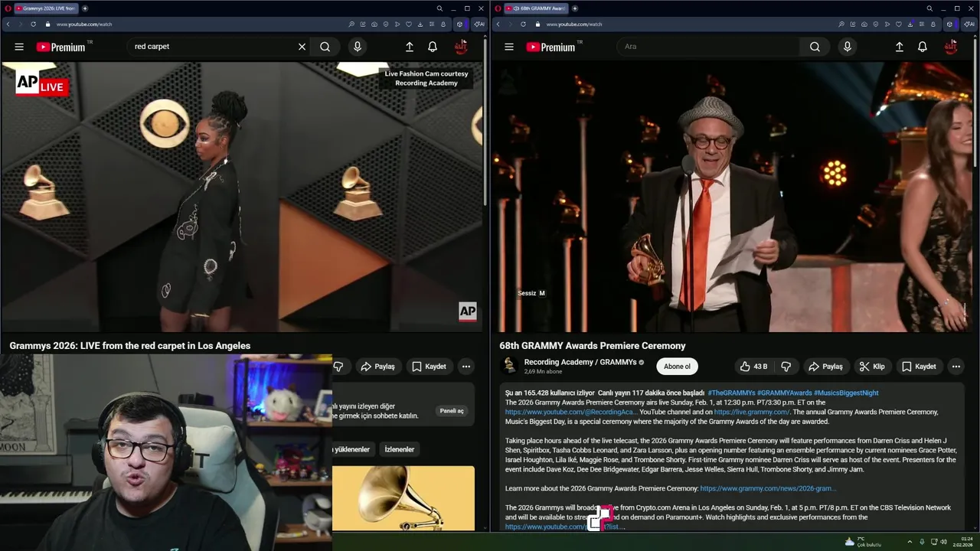
Task: Open the volume control in system tray
Action: pos(944,542)
